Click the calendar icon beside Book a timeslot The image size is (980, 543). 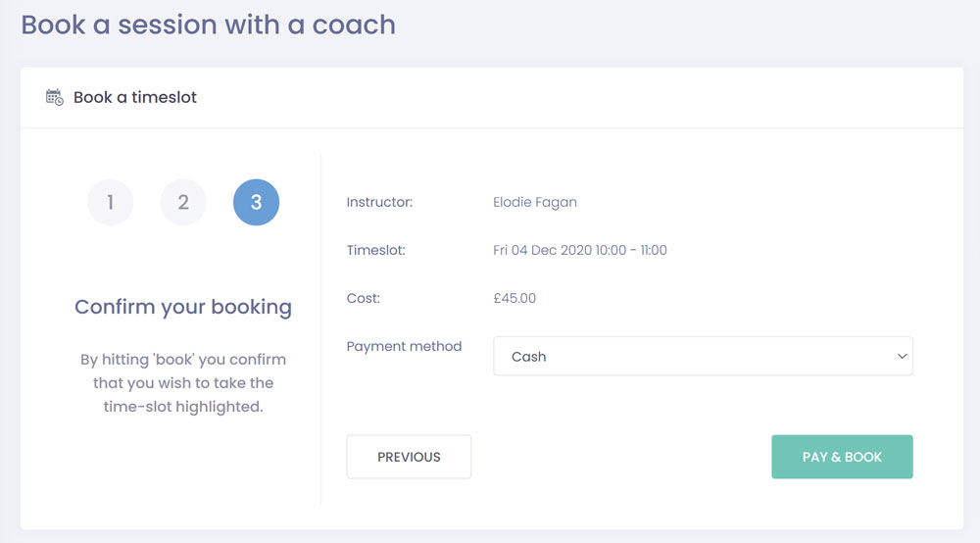coord(55,97)
